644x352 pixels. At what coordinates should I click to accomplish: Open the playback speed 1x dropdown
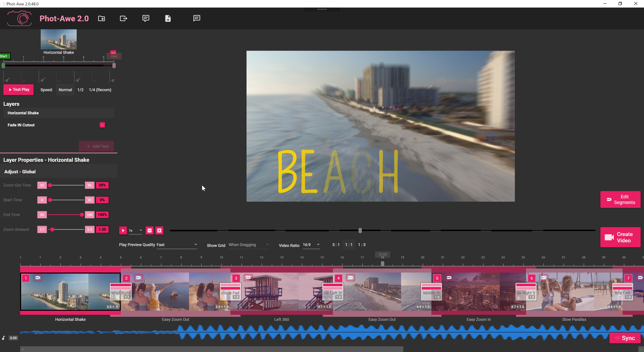(x=136, y=230)
